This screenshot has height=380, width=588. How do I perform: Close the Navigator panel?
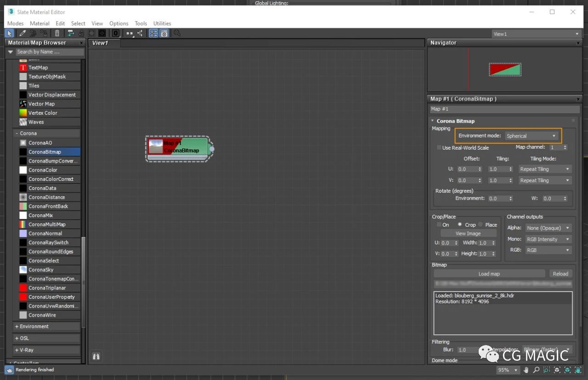pos(578,43)
